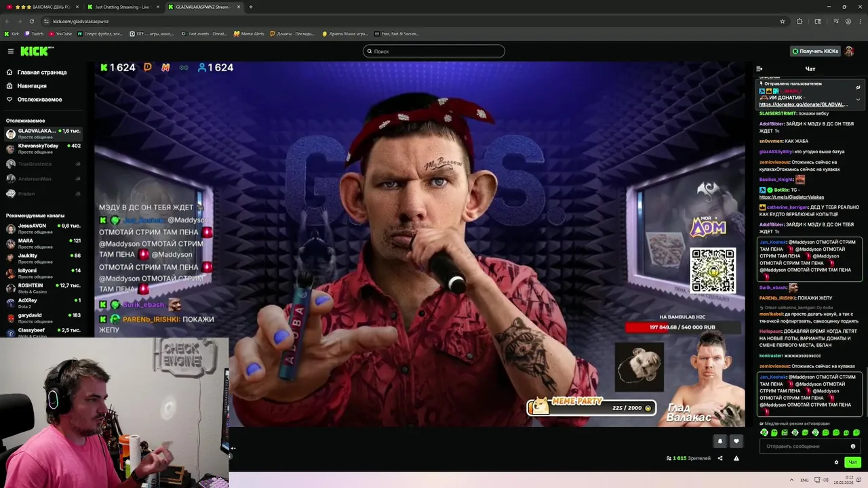Open Отслеживаемое in sidebar
The width and height of the screenshot is (868, 488).
[x=39, y=99]
